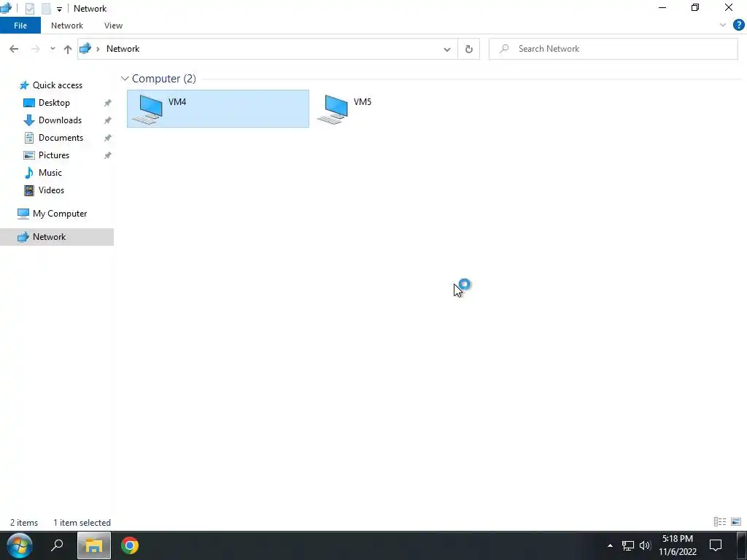This screenshot has width=747, height=560.
Task: Click File Explorer on the taskbar
Action: pos(94,545)
